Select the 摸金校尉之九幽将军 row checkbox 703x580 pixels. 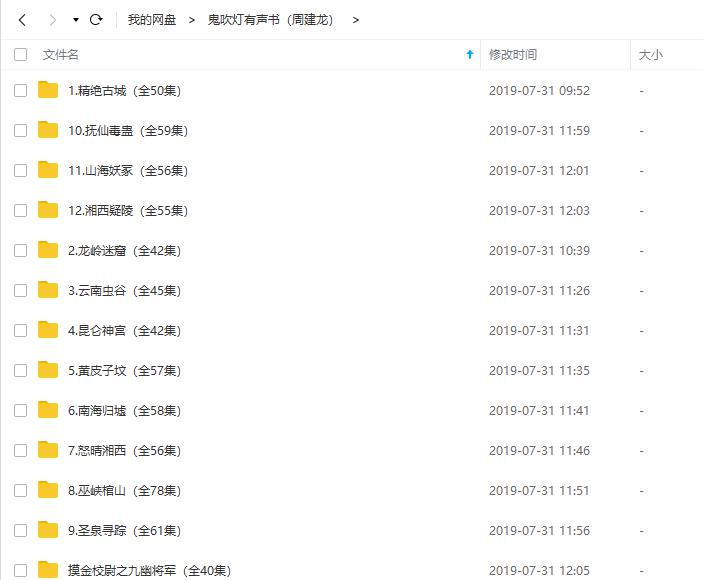[21, 571]
